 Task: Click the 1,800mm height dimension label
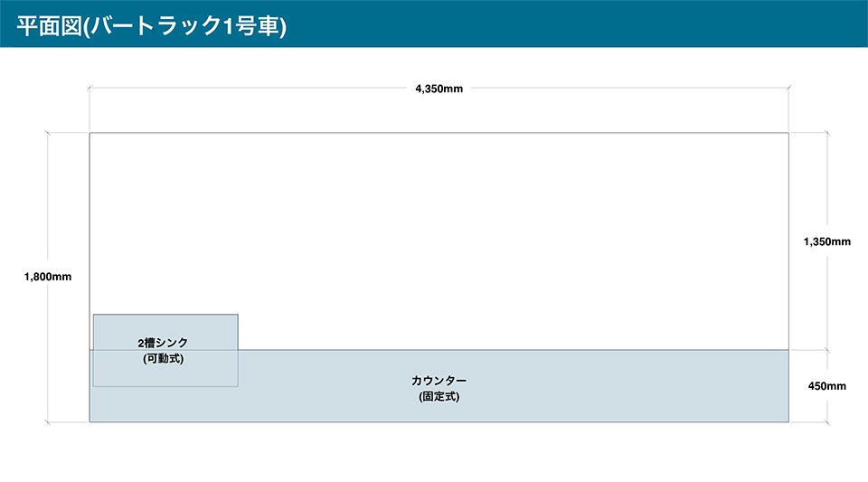(48, 277)
